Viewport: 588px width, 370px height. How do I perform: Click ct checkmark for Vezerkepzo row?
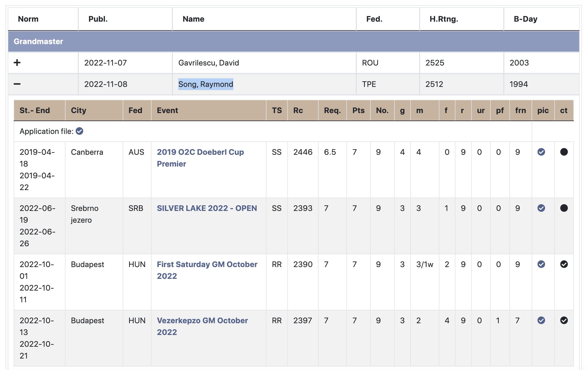point(564,321)
